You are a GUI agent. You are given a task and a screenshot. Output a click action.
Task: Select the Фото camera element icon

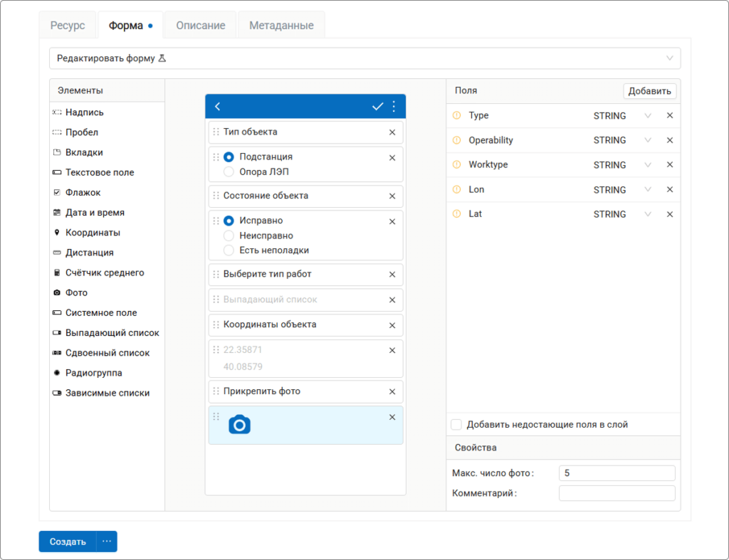(57, 292)
